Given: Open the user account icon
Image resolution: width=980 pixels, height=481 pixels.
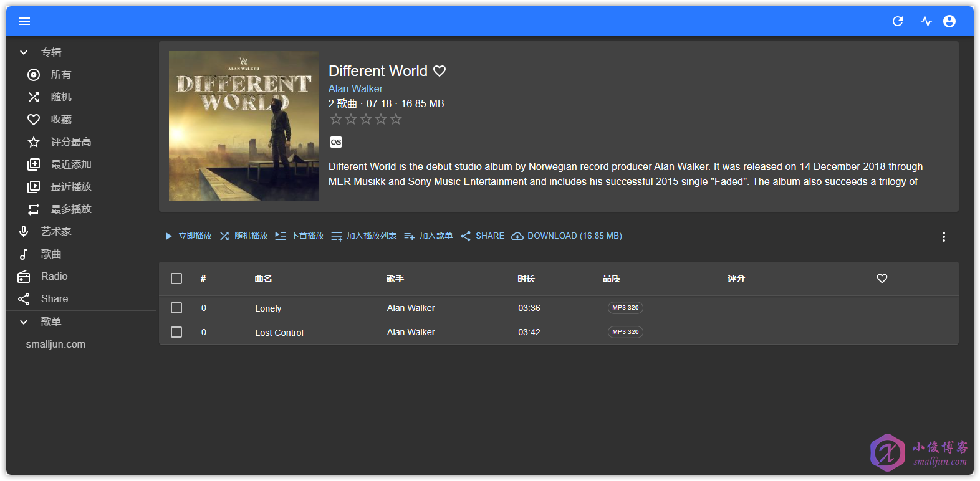Looking at the screenshot, I should tap(949, 21).
